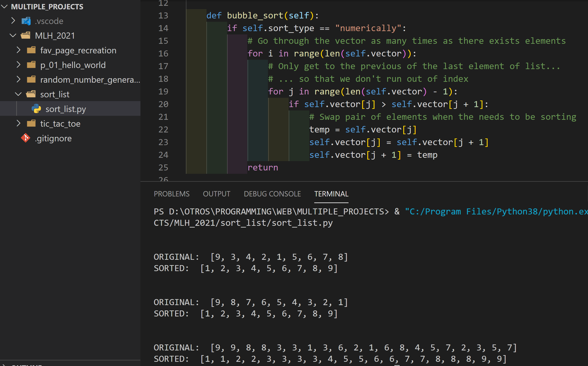Collapse the MULTIPLE_PROJECTS explorer section
Image resolution: width=588 pixels, height=366 pixels.
click(4, 6)
